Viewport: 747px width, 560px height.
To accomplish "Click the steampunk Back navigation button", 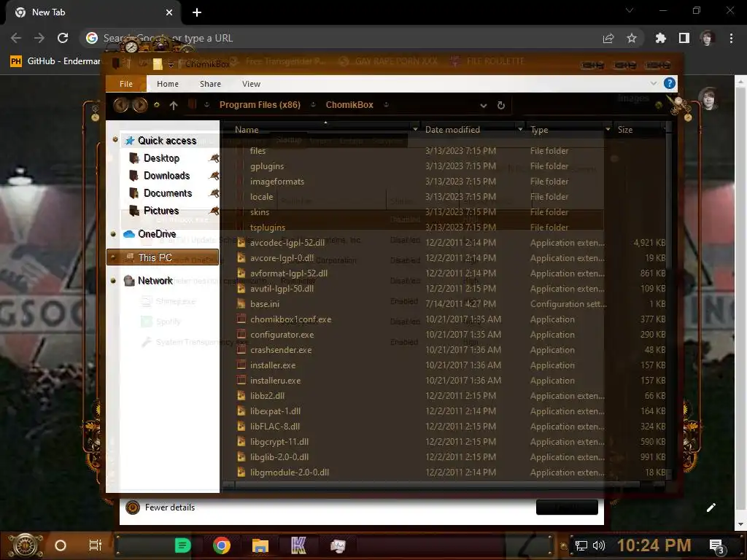I will (x=121, y=105).
